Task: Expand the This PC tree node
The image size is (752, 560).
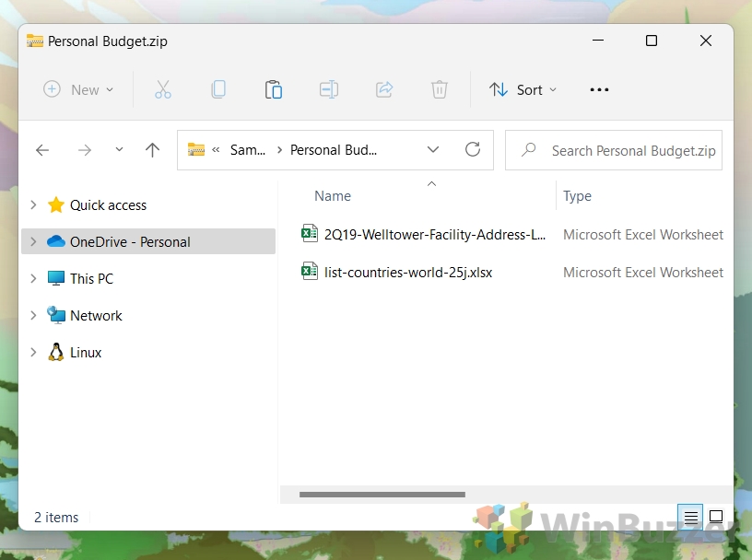Action: pos(33,278)
